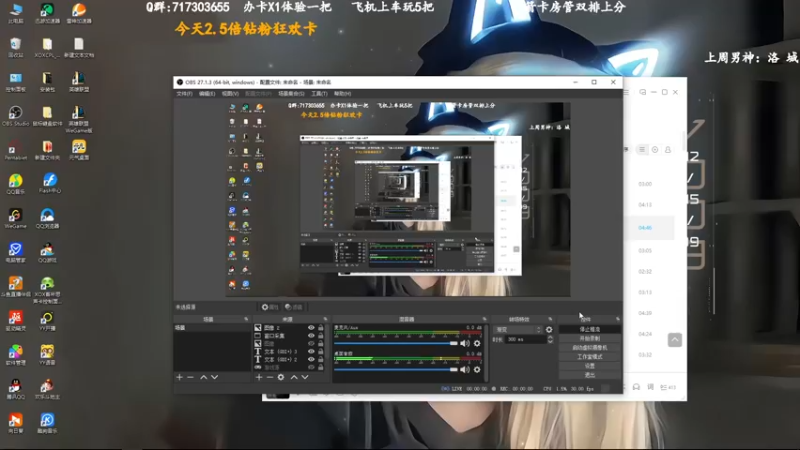The height and width of the screenshot is (450, 800).
Task: Toggle lock on 图像 2 source
Action: click(x=321, y=328)
